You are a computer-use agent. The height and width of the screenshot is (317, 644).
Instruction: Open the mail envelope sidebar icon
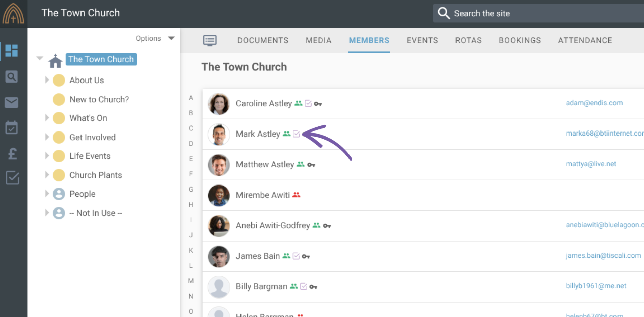12,102
